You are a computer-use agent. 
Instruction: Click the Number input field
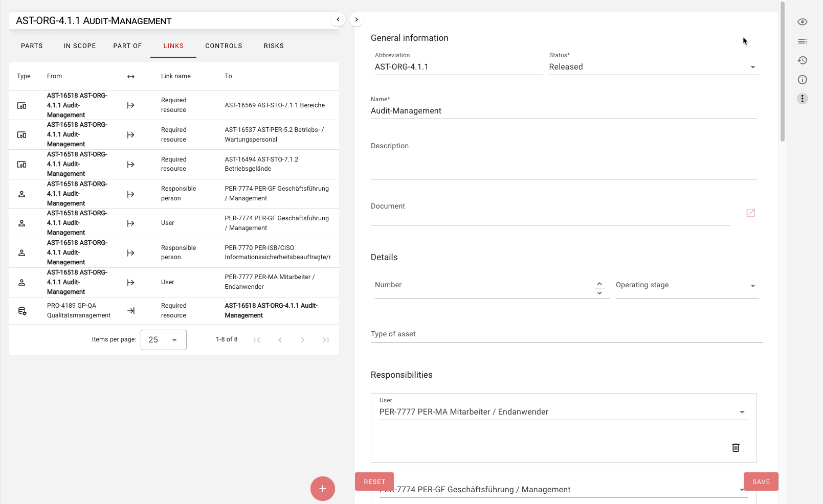pyautogui.click(x=484, y=285)
